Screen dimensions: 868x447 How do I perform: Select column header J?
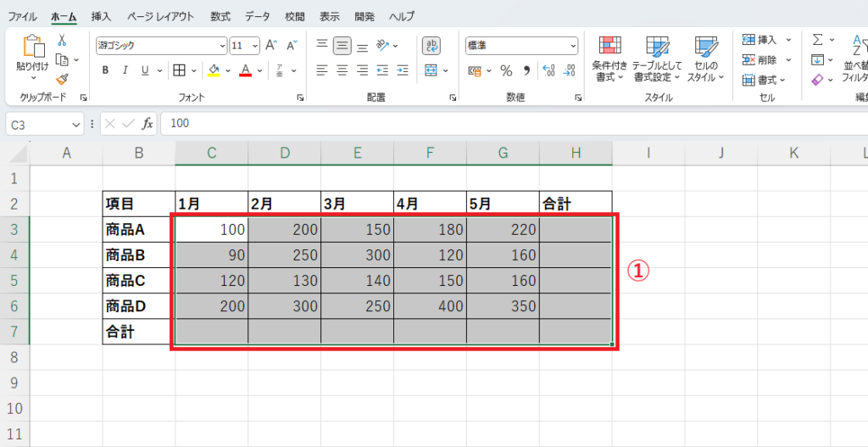click(721, 153)
